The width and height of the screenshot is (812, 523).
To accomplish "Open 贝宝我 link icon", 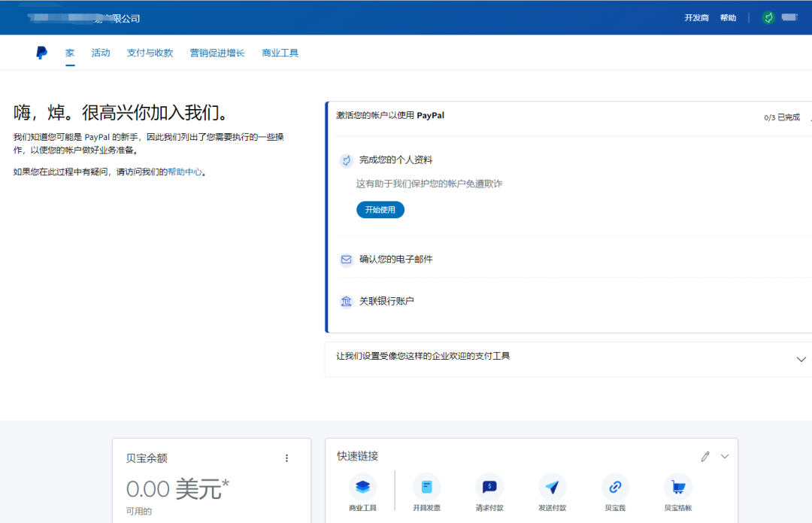I will click(x=615, y=488).
